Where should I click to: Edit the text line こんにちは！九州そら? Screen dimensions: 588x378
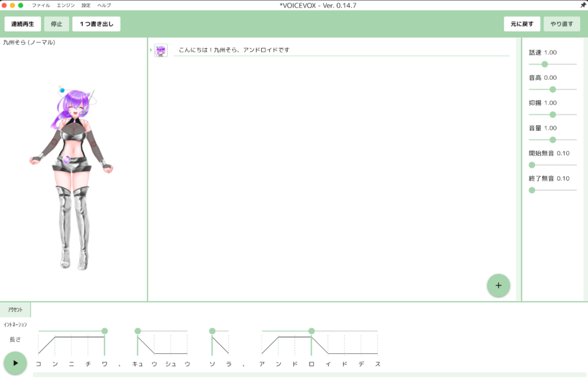pyautogui.click(x=341, y=50)
